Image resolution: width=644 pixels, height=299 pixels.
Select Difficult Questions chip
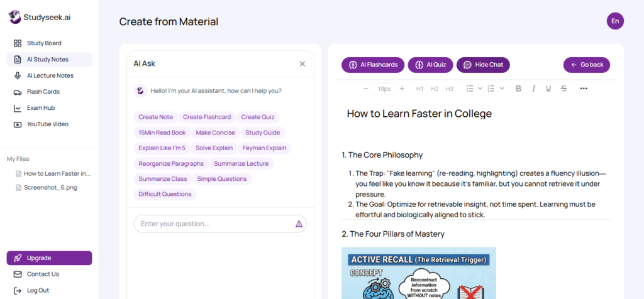pos(165,194)
